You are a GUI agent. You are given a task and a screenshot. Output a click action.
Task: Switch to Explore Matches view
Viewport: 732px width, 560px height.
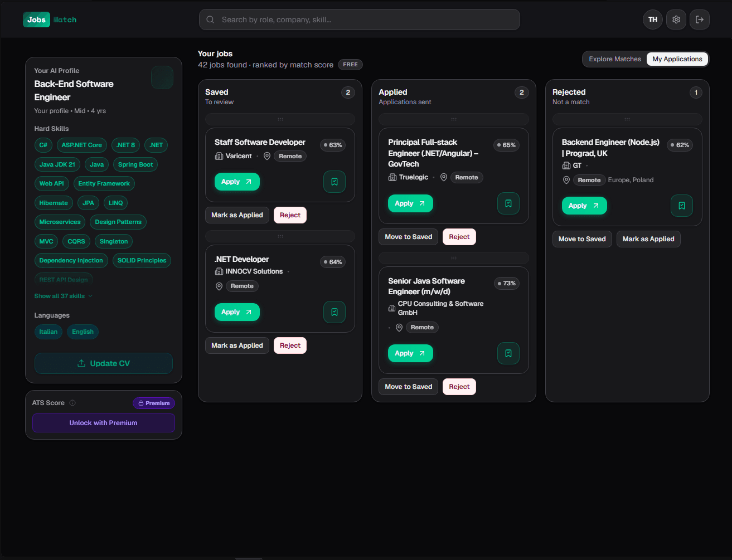point(615,59)
